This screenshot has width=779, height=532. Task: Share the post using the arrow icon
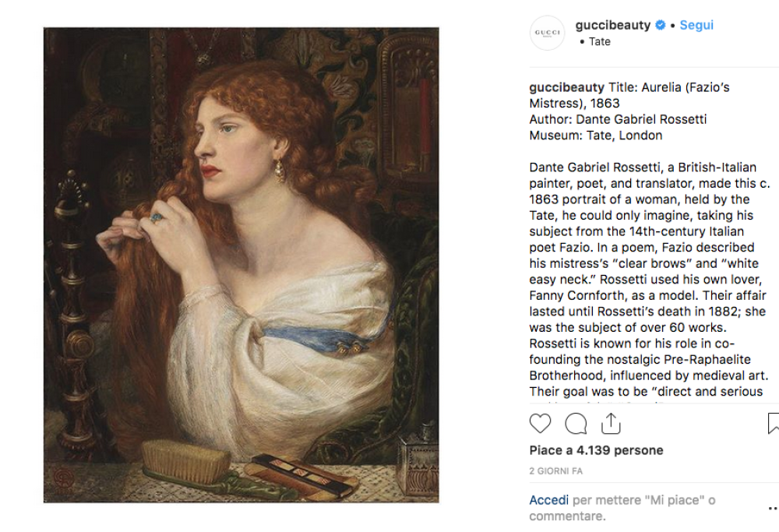[x=611, y=423]
